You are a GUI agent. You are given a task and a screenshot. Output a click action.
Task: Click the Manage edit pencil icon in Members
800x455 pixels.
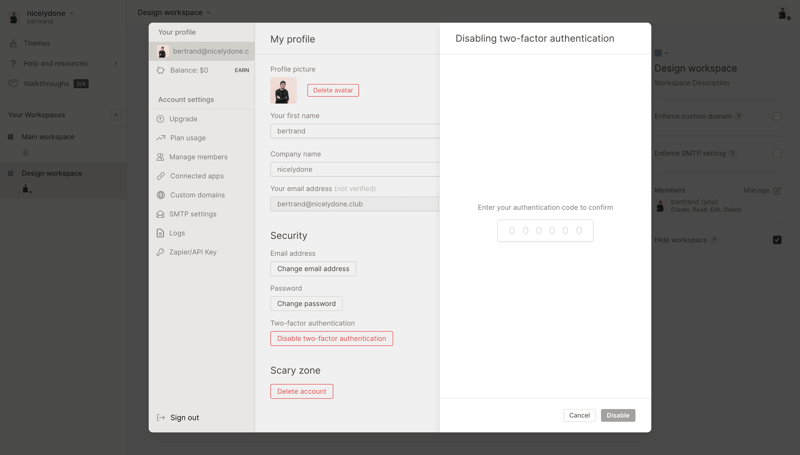(777, 190)
